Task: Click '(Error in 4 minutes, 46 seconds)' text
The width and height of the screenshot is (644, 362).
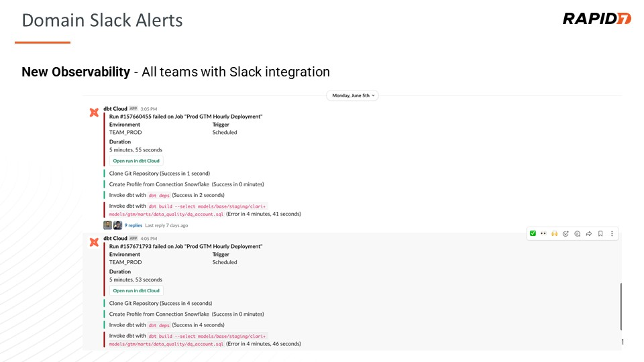Action: (x=263, y=343)
